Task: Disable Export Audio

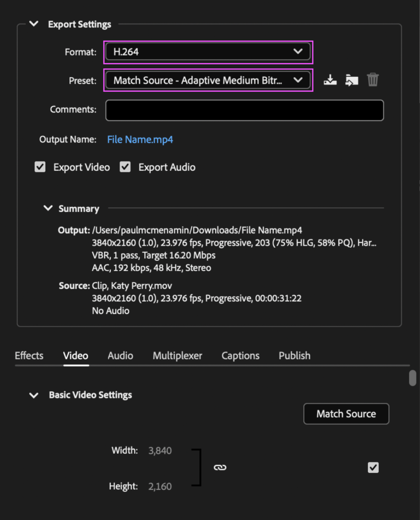Action: point(125,167)
